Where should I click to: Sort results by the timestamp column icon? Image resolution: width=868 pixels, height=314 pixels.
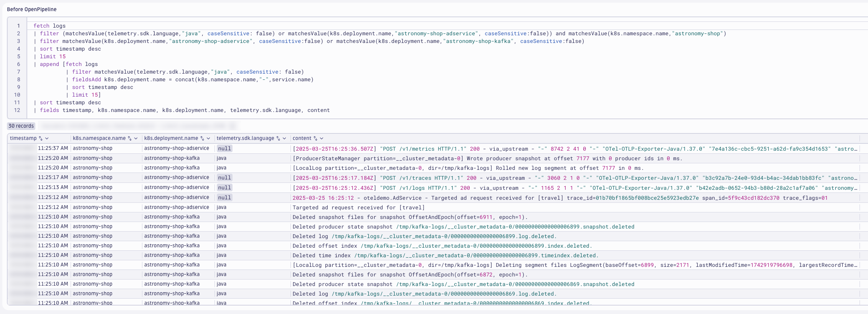[41, 138]
